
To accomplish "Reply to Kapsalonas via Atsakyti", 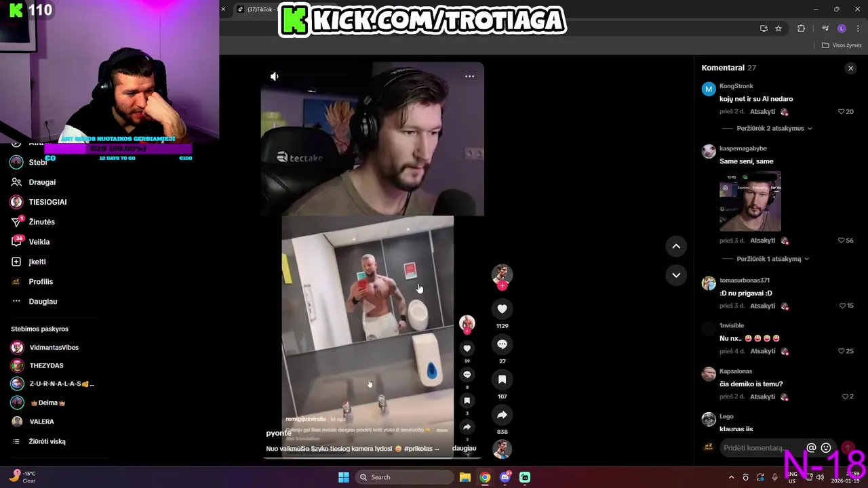I will tap(762, 396).
